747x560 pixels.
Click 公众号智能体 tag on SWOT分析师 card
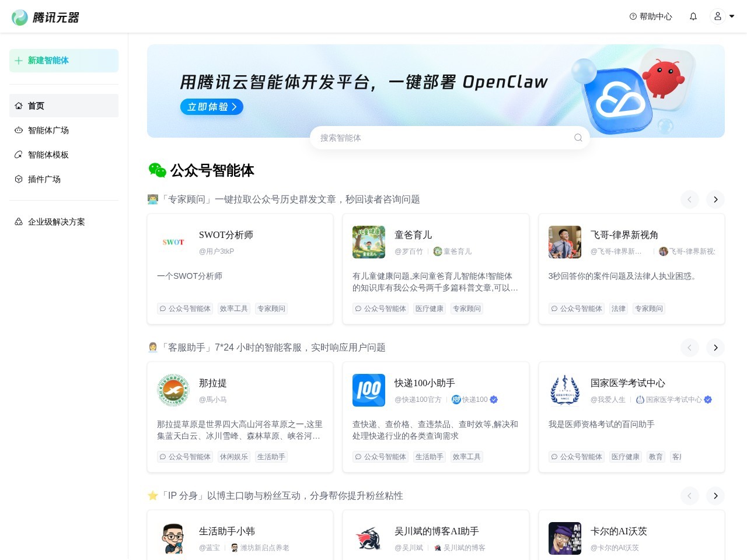tap(185, 309)
